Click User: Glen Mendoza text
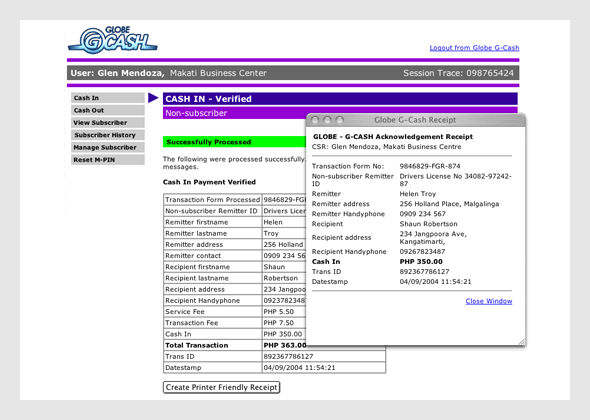This screenshot has height=420, width=590. point(117,73)
